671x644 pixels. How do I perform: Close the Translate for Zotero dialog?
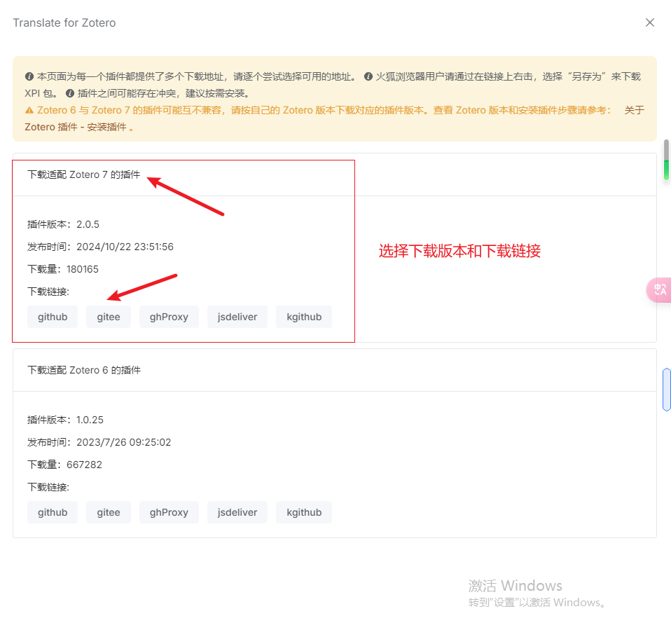point(649,22)
